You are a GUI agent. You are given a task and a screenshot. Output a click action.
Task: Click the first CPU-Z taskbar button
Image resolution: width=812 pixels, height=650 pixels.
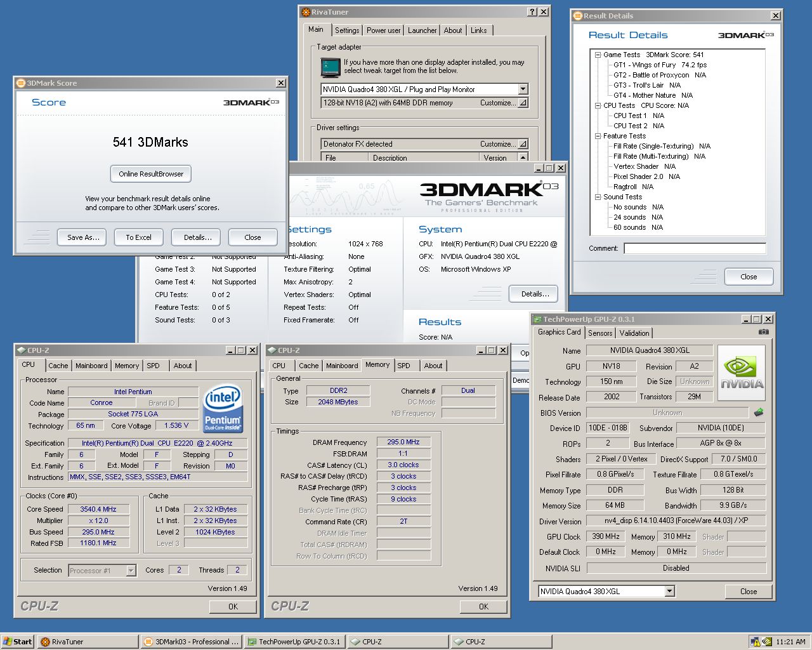tap(398, 642)
